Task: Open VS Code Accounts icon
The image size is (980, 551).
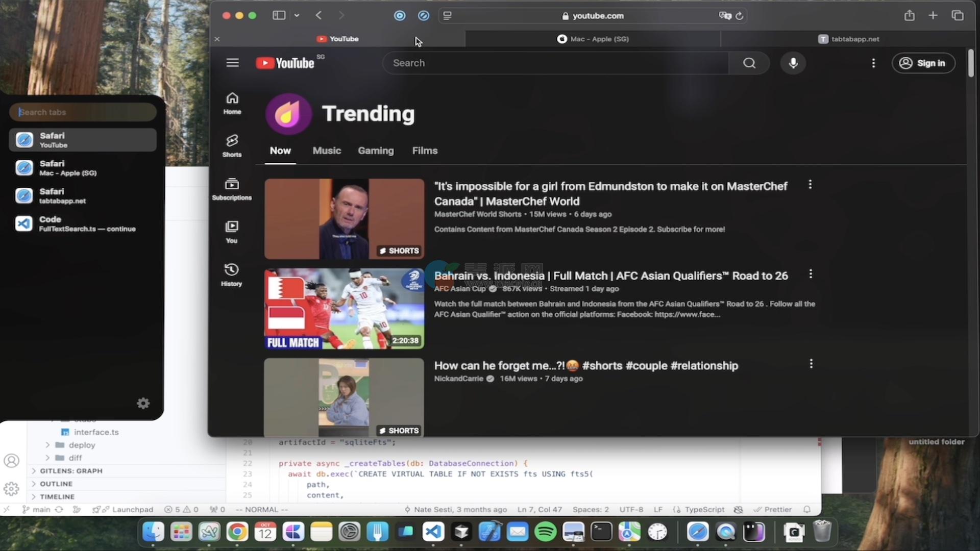Action: (x=11, y=461)
